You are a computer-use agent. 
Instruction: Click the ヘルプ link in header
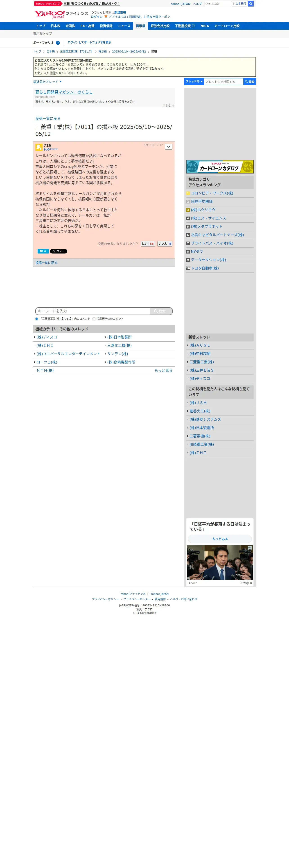click(197, 4)
